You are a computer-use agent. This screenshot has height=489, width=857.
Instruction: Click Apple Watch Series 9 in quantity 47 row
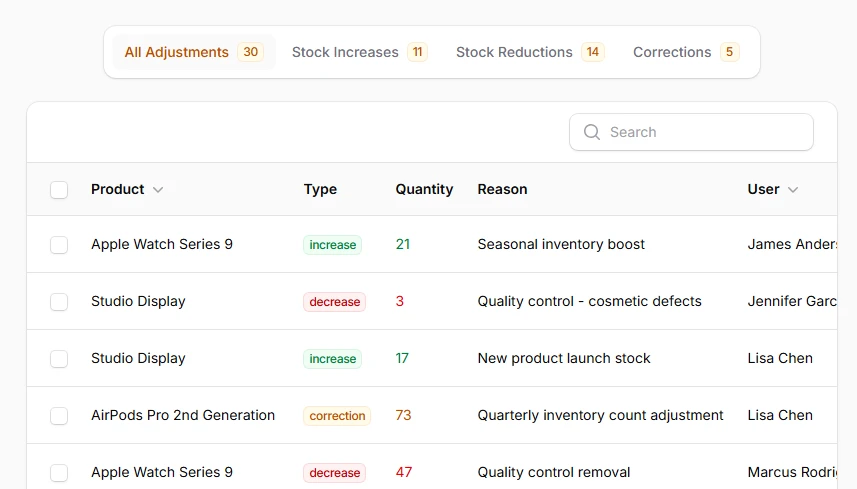[162, 472]
